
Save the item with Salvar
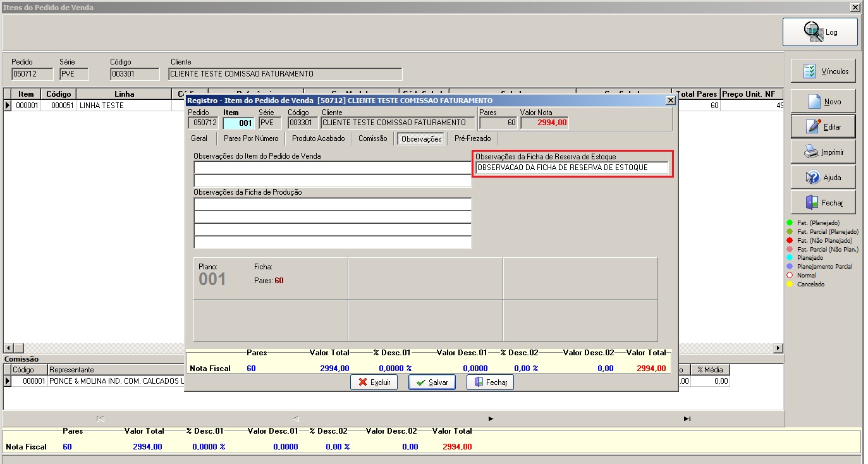click(x=432, y=382)
